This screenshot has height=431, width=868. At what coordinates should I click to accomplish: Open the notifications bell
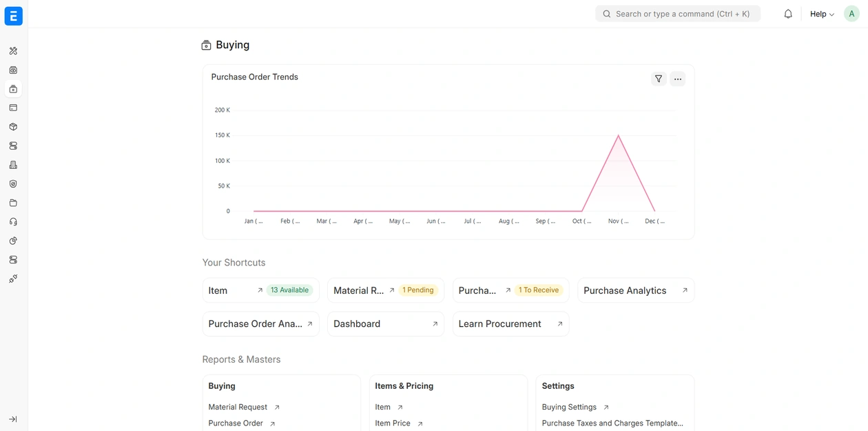(788, 14)
